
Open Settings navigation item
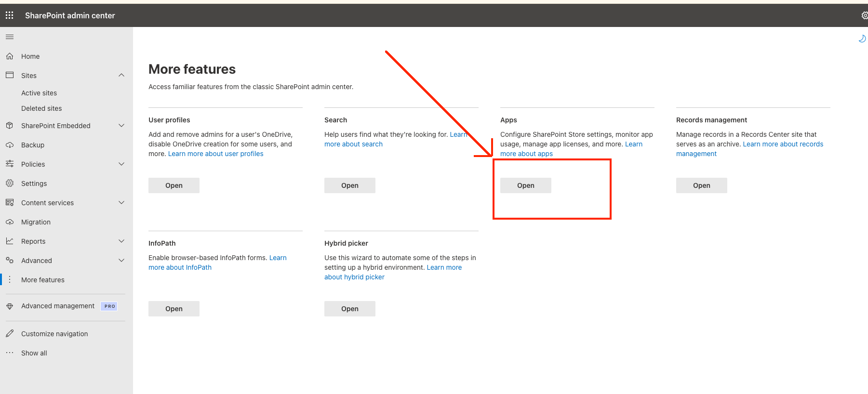pyautogui.click(x=34, y=184)
